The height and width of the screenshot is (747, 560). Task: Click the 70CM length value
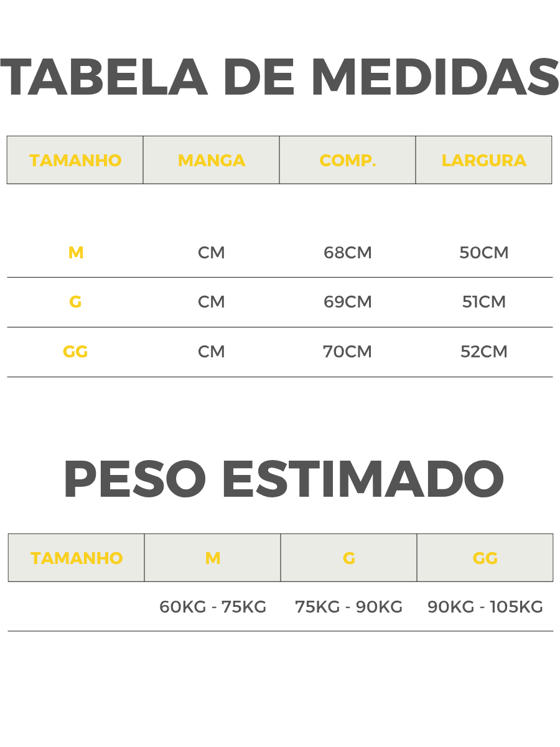347,352
